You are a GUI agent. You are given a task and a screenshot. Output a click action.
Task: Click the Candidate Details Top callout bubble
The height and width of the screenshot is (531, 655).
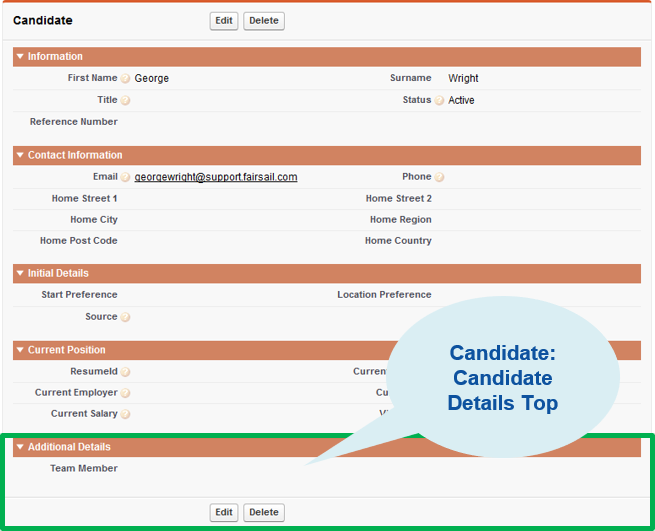[502, 378]
